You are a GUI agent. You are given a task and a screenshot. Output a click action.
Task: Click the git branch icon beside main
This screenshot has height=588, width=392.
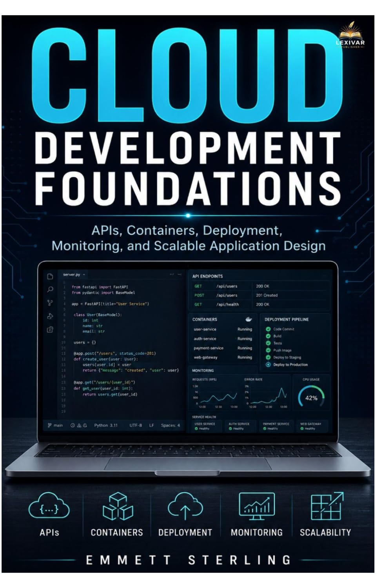coord(50,425)
